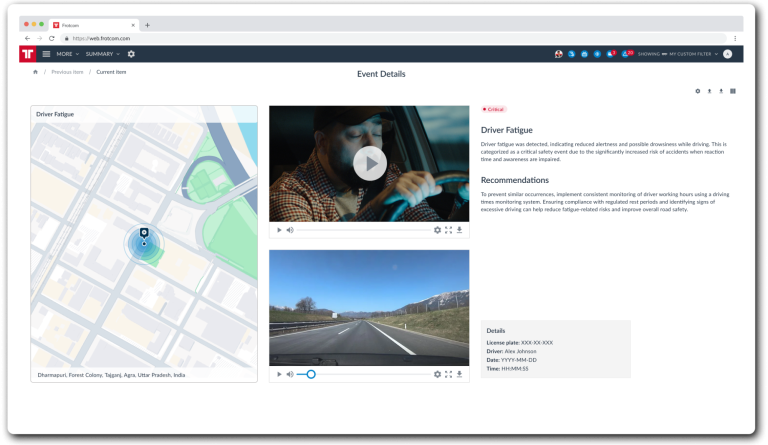Open the SUMMARY dropdown menu
Viewport: 768px width, 445px height.
pyautogui.click(x=102, y=54)
